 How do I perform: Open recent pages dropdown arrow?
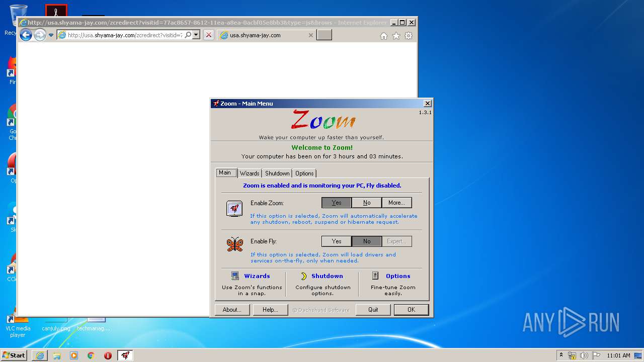pos(51,35)
